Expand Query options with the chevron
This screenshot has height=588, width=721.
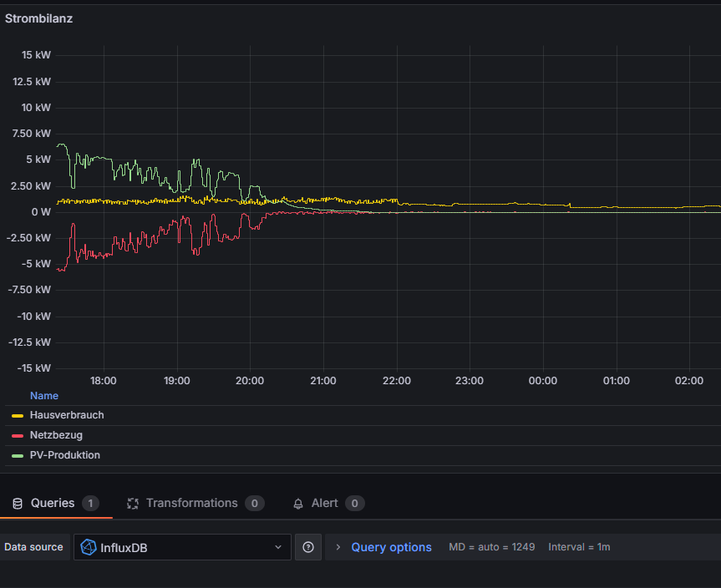(338, 547)
